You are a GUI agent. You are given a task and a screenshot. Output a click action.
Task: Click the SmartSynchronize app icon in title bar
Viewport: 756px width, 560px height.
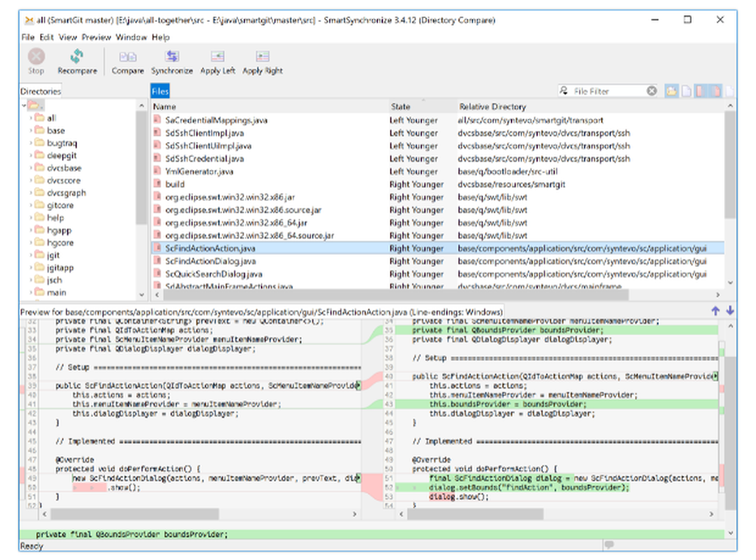pos(29,20)
